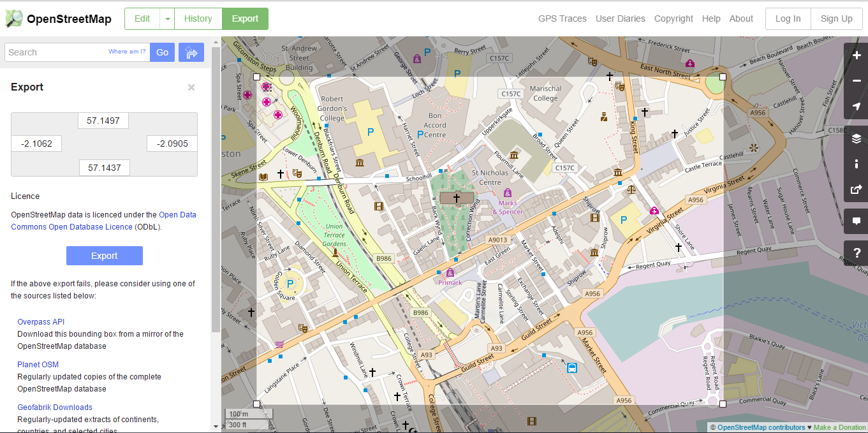Screen dimensions: 868x433
Task: Select the Export tab
Action: tap(245, 19)
